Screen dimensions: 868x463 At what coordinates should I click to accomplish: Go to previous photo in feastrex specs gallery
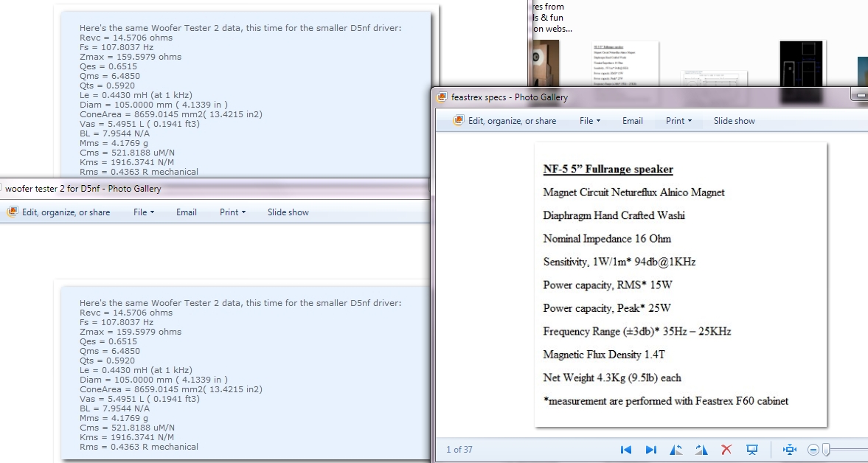[626, 450]
